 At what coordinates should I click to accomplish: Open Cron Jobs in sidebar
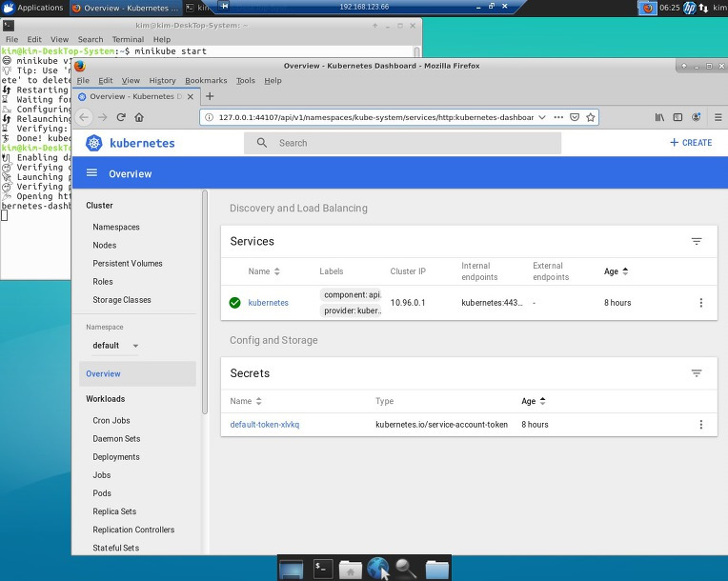[x=111, y=420]
